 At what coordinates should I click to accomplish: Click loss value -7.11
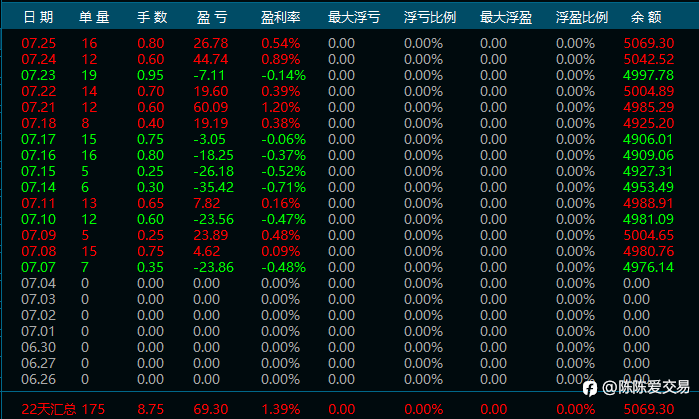(209, 75)
